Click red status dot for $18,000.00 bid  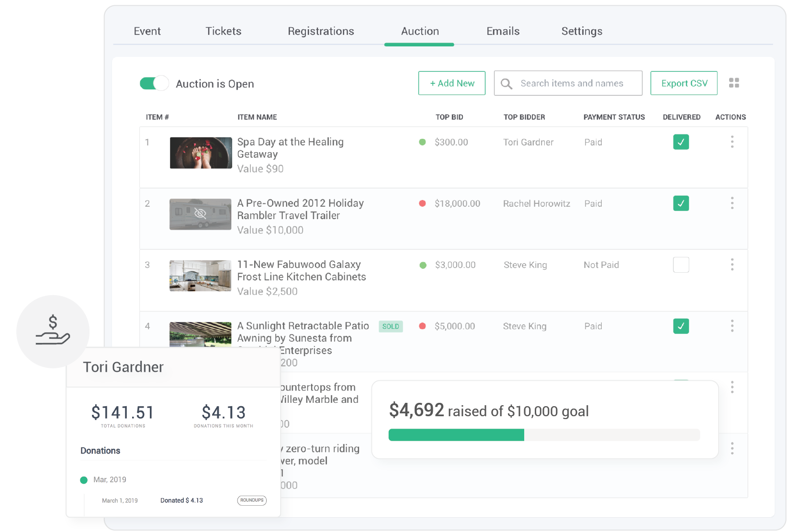click(x=422, y=203)
